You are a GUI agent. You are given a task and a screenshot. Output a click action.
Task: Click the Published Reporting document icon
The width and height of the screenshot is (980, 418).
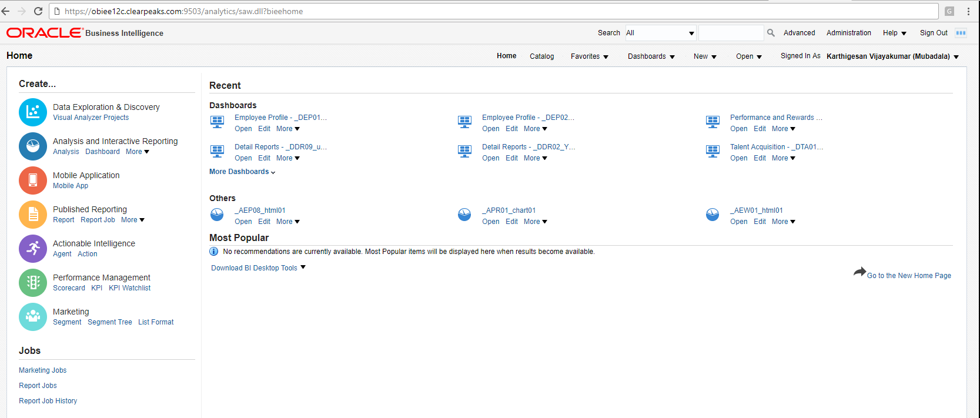pos(33,215)
